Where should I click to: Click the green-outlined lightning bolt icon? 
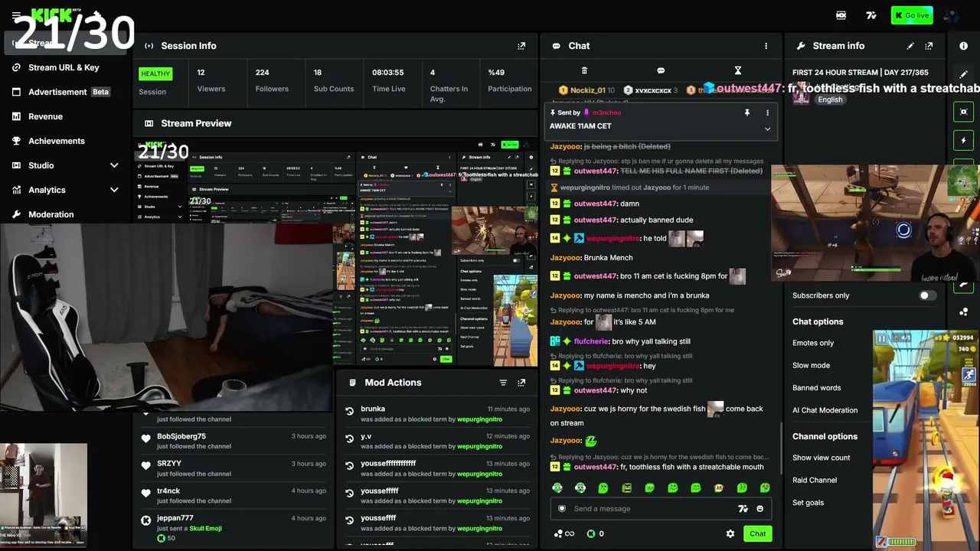pos(963,141)
